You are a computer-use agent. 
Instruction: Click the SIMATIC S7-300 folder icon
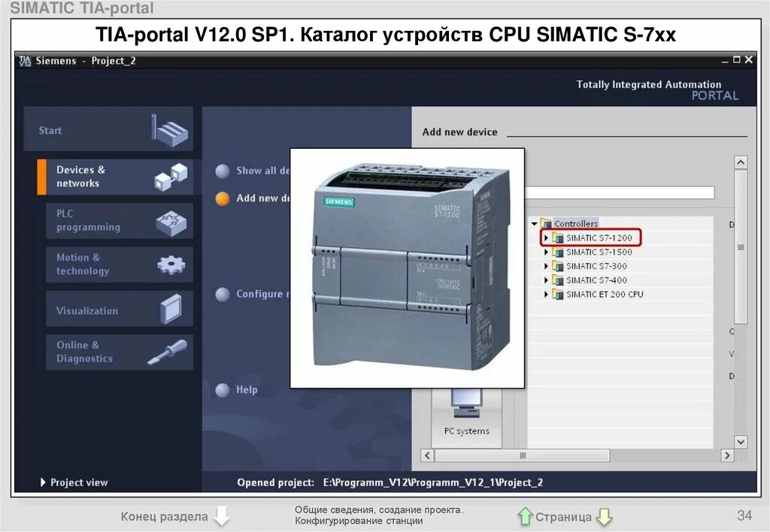[x=557, y=266]
